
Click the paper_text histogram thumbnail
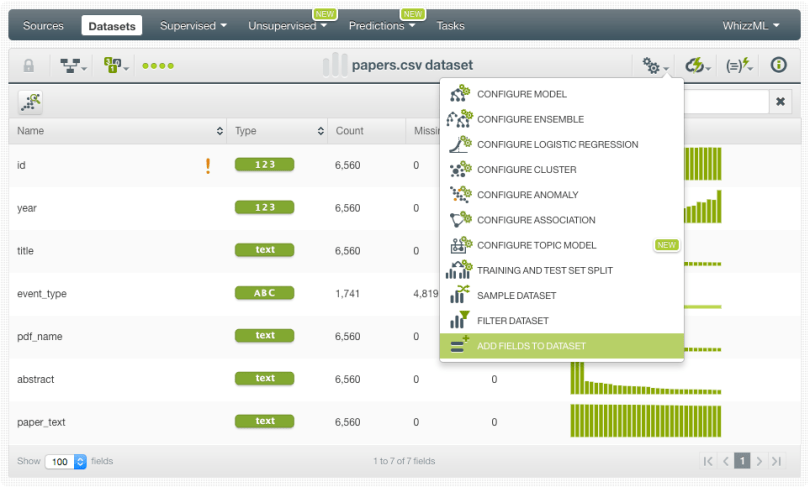pos(646,421)
